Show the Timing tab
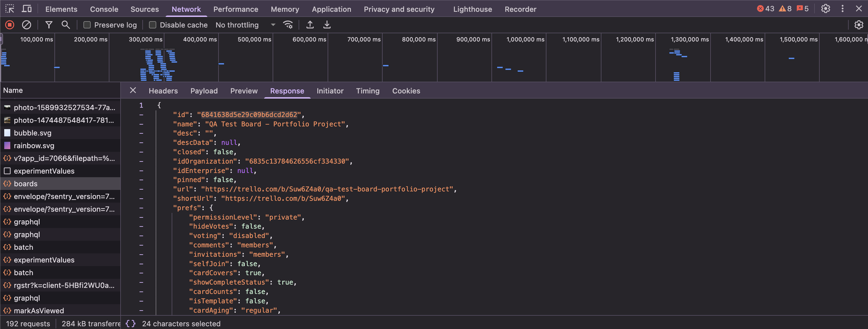 [x=368, y=91]
